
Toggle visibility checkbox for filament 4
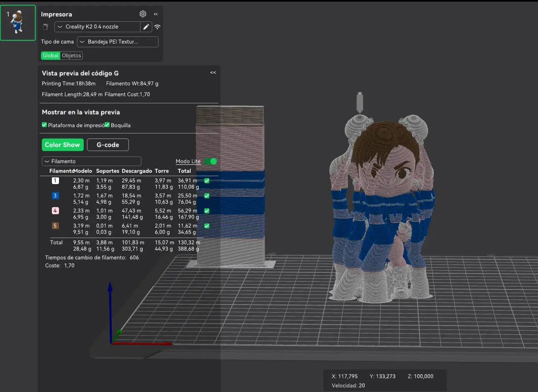click(x=207, y=211)
